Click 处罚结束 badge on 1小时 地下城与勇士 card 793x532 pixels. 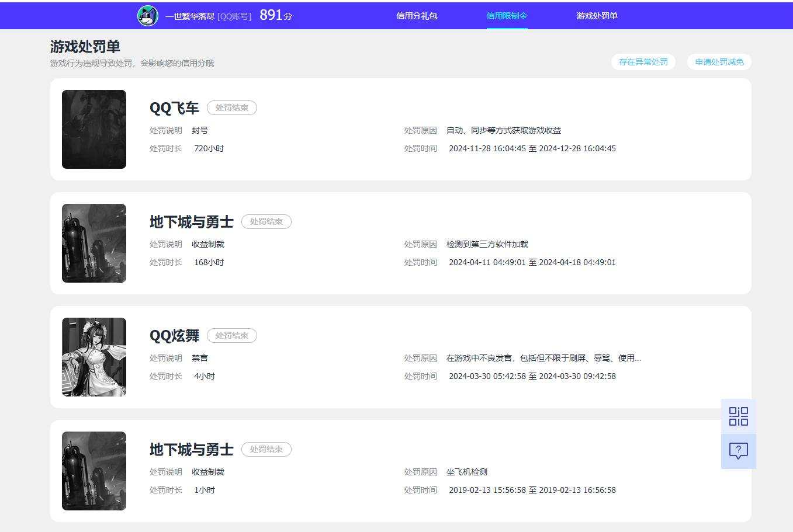[266, 449]
